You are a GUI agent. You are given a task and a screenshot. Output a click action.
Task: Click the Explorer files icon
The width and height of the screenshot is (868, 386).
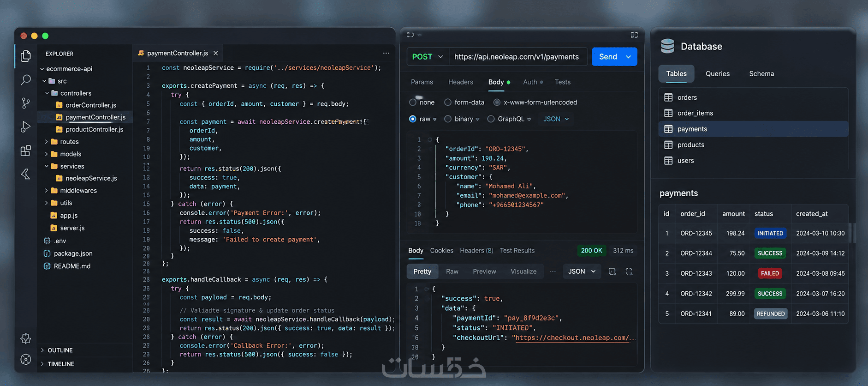pyautogui.click(x=26, y=56)
